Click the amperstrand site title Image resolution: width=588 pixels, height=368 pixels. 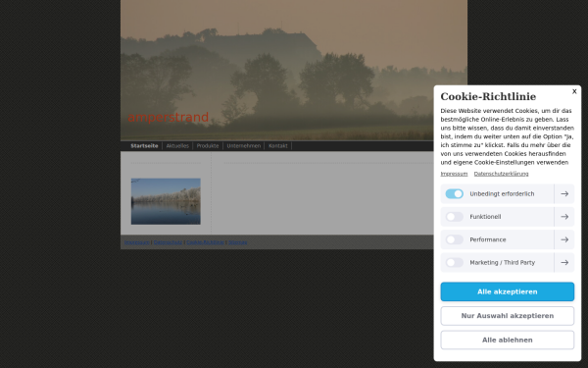pos(168,117)
